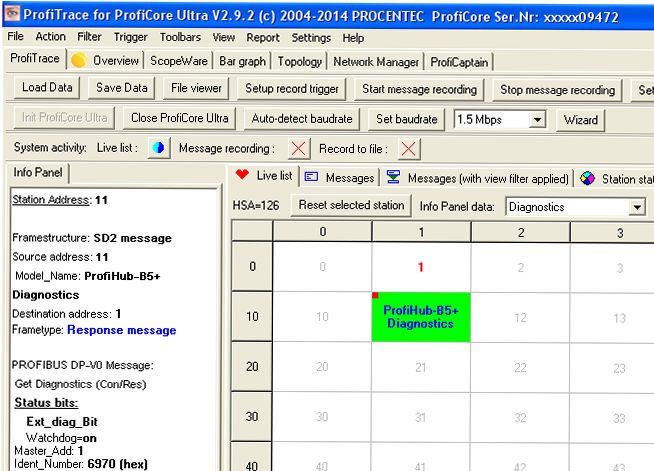Click Setup record trigger button

(292, 89)
